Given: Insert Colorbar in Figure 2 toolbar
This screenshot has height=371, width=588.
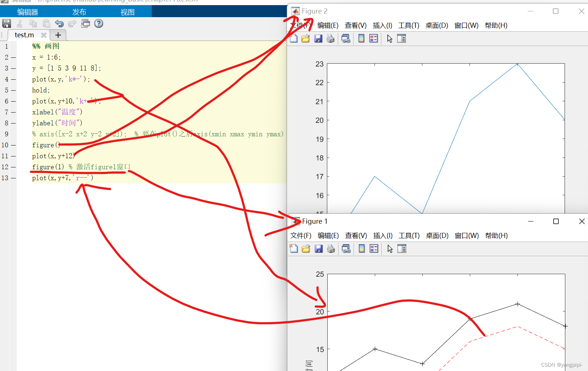Looking at the screenshot, I should coord(361,39).
